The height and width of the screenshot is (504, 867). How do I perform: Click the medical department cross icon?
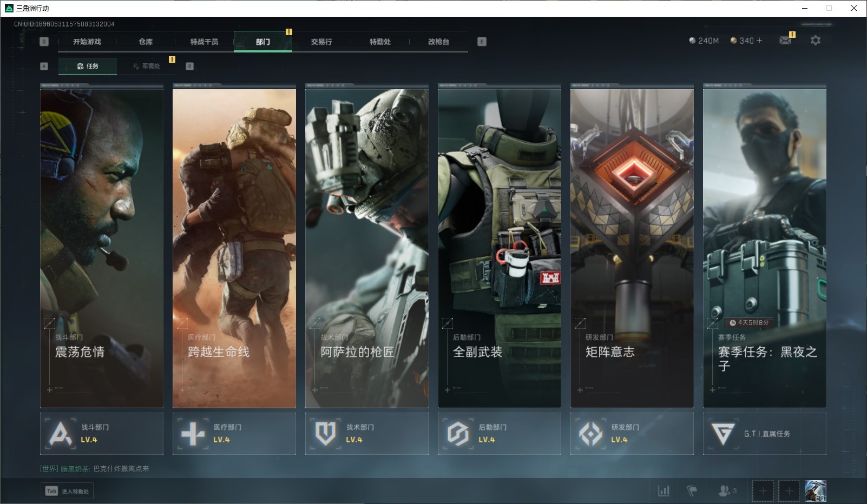(193, 434)
